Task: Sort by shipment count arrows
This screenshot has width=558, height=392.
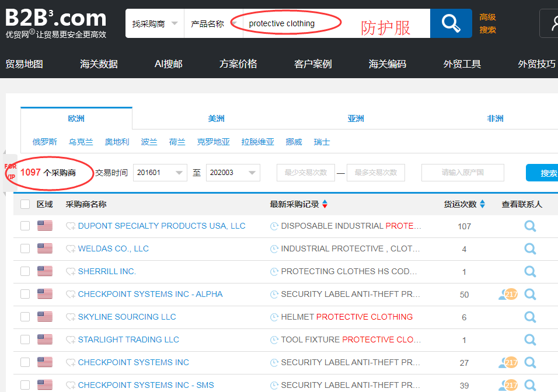Action: coord(482,204)
